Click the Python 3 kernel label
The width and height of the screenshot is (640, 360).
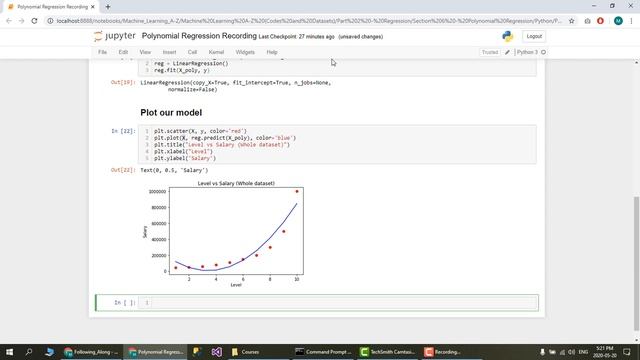527,52
